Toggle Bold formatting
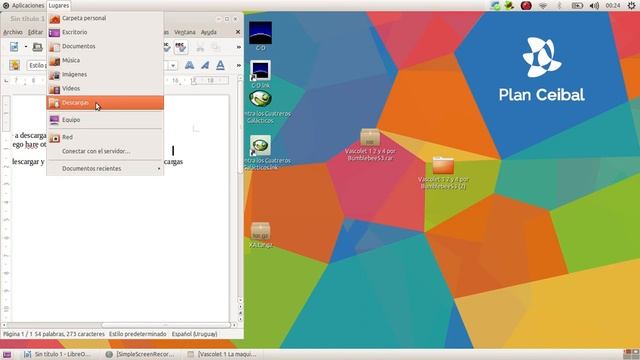This screenshot has height=360, width=640. pos(189,65)
